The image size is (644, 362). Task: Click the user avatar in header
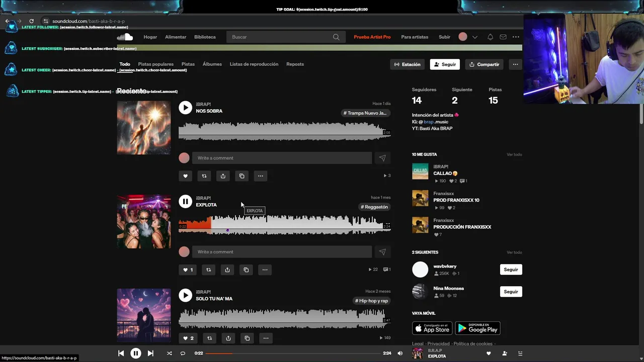point(463,37)
